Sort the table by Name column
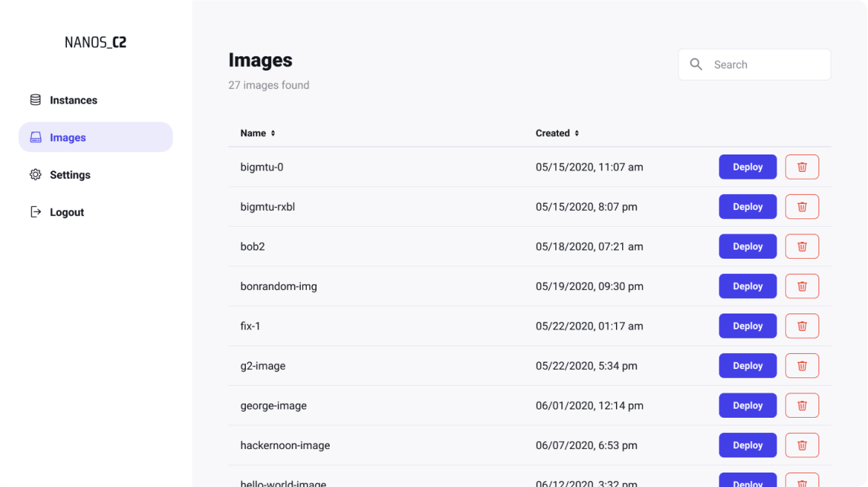Viewport: 868px width, 487px height. coord(257,133)
